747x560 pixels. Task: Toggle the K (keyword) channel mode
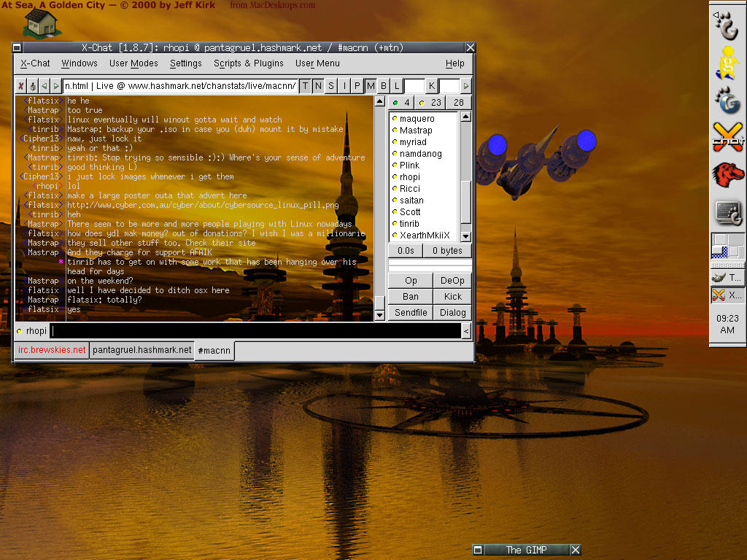pos(432,86)
